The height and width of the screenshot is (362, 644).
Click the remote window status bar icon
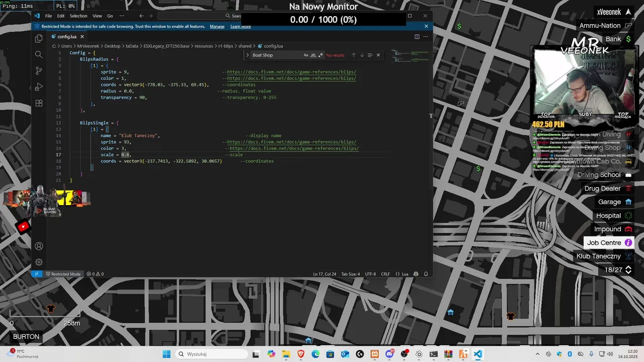coord(36,274)
